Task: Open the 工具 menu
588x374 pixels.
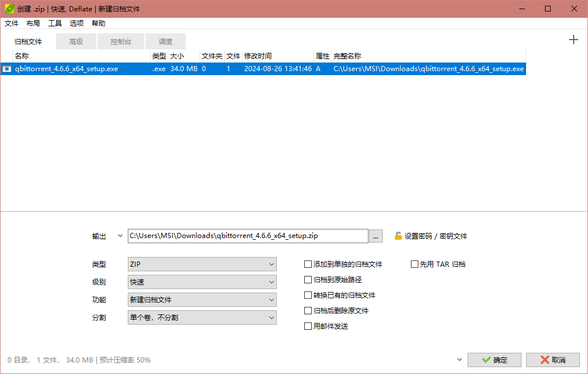Action: coord(55,24)
